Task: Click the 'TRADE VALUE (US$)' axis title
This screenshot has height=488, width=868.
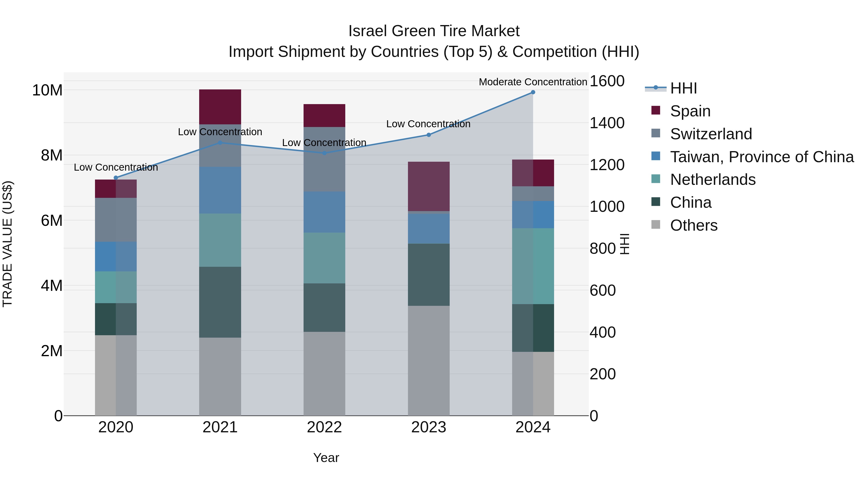Action: (x=7, y=244)
